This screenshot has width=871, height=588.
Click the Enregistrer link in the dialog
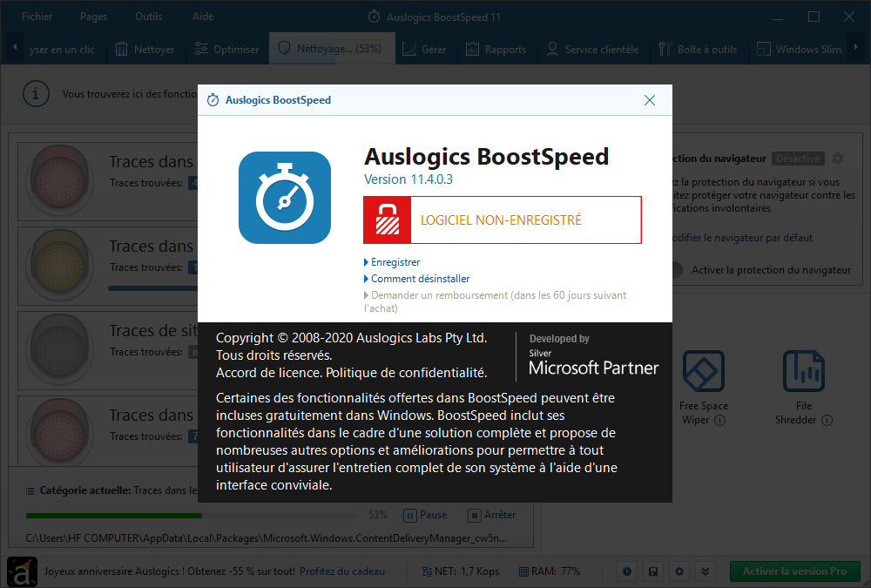pos(395,261)
